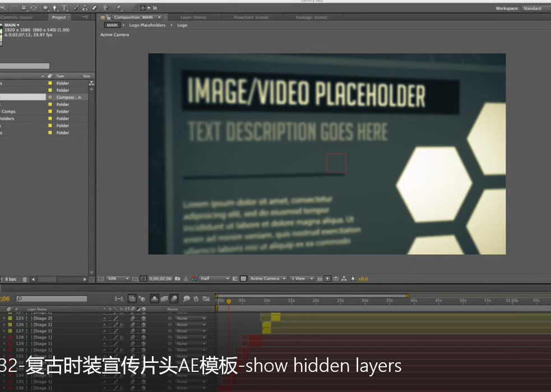Select the Eraser tool
This screenshot has width=551, height=392.
(94, 8)
